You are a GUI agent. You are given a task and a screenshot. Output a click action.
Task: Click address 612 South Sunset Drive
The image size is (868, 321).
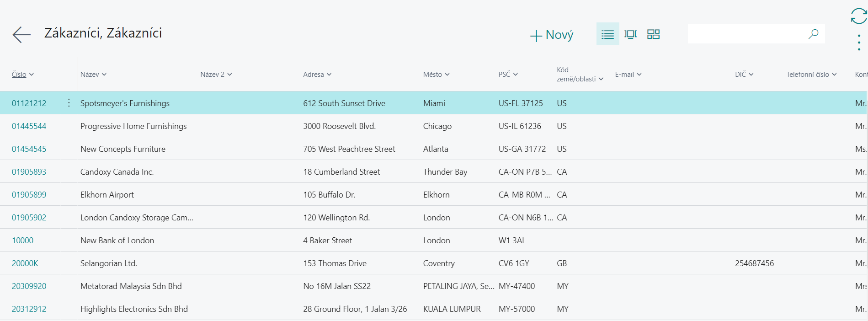[x=344, y=103]
